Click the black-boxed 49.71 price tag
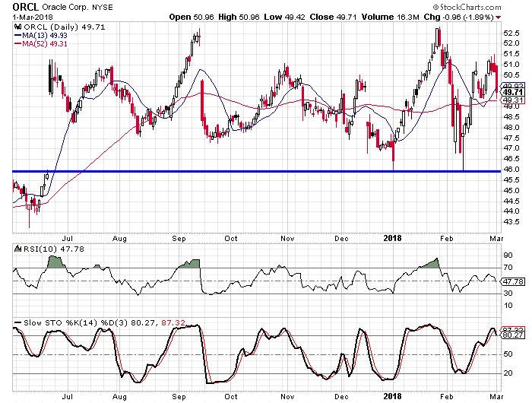Viewport: 532px width, 403px height. point(513,92)
